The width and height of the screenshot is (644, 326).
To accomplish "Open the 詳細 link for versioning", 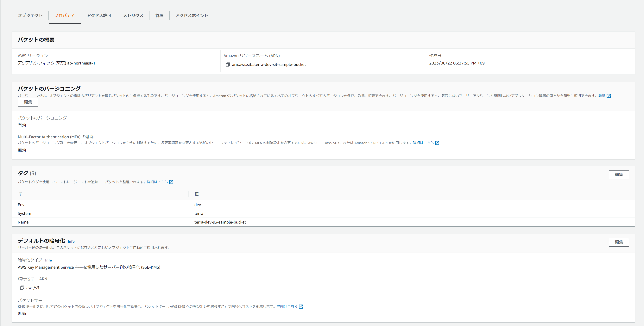I will (x=602, y=96).
